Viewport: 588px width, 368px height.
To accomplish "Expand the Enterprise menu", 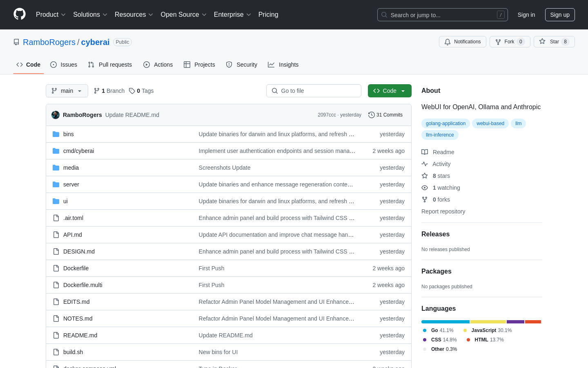I will [x=232, y=15].
